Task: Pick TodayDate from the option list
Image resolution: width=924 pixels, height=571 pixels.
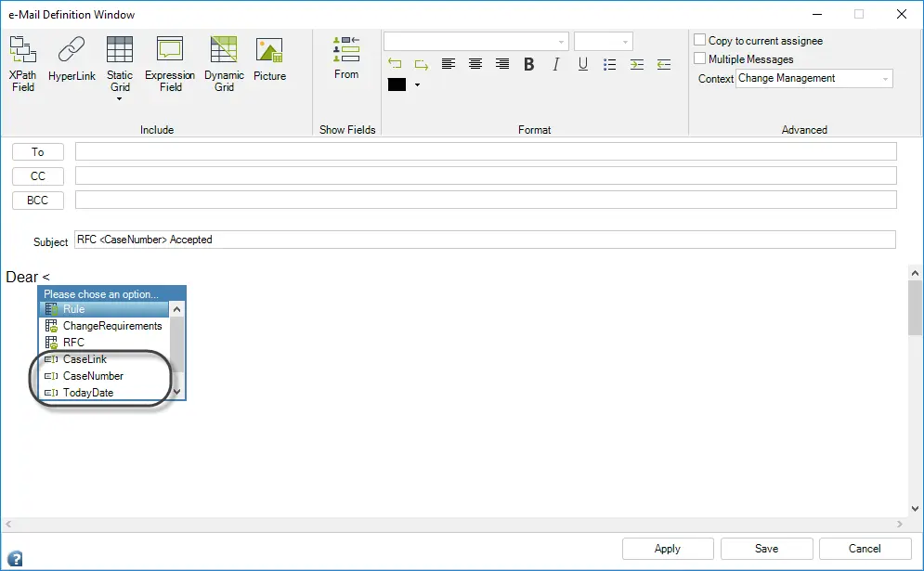Action: pyautogui.click(x=104, y=393)
